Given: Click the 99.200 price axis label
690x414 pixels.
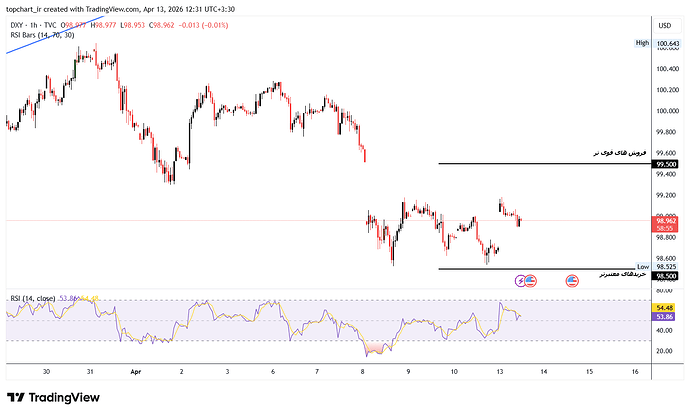Looking at the screenshot, I should point(666,195).
